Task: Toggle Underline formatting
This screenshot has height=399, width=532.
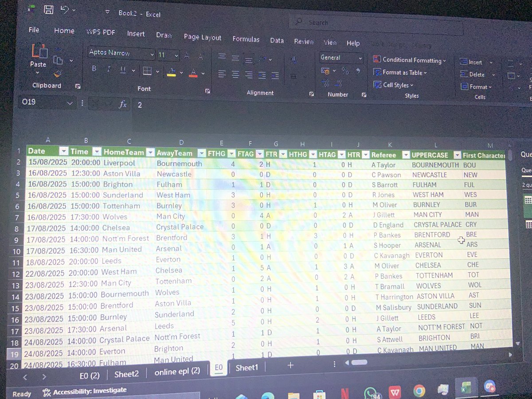Action: pos(122,70)
